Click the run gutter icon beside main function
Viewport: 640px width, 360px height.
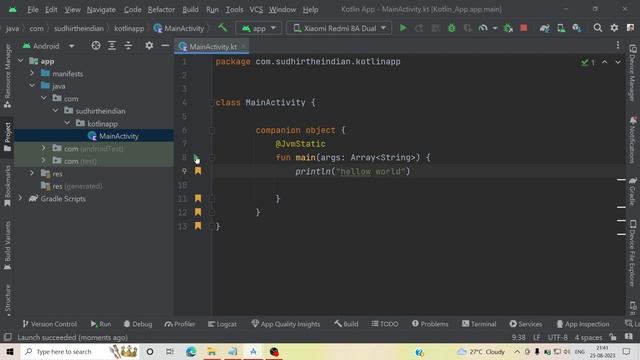[196, 158]
